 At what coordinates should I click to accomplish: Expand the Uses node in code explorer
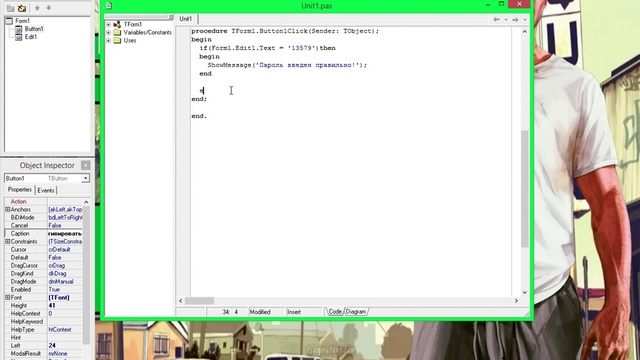(x=109, y=40)
